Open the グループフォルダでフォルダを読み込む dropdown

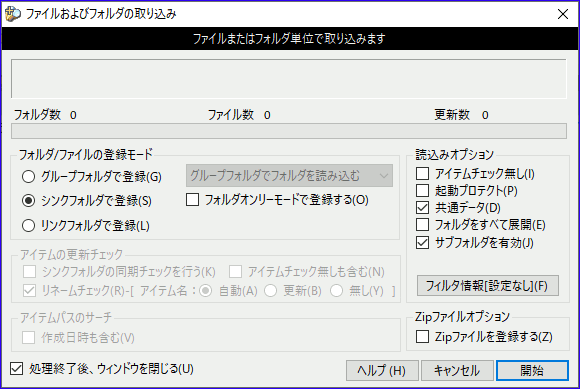coord(289,176)
